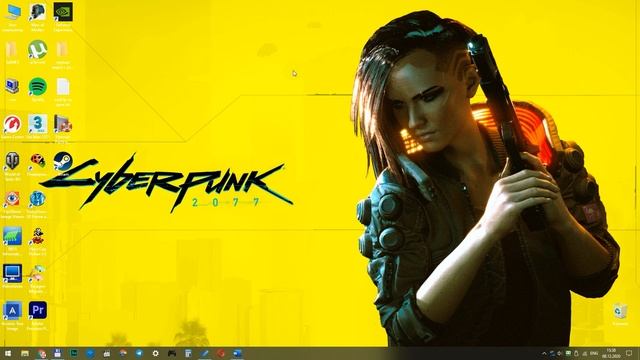Switch the ENG input language indicator
Image resolution: width=640 pixels, height=360 pixels.
(594, 353)
